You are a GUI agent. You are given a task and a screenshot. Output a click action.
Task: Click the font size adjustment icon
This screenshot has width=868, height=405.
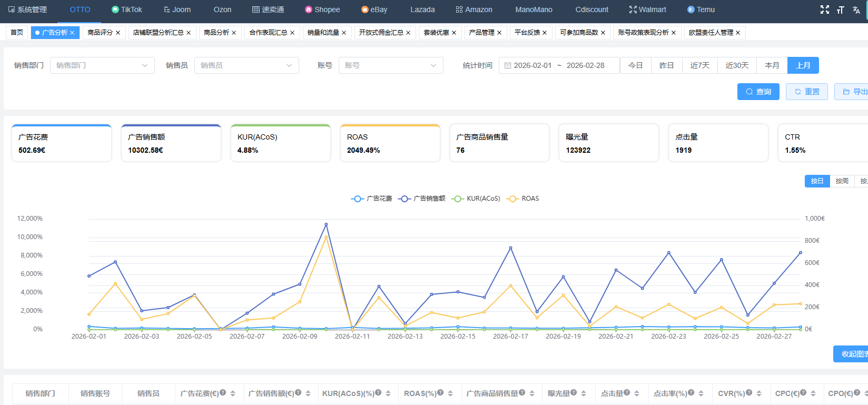click(x=840, y=9)
